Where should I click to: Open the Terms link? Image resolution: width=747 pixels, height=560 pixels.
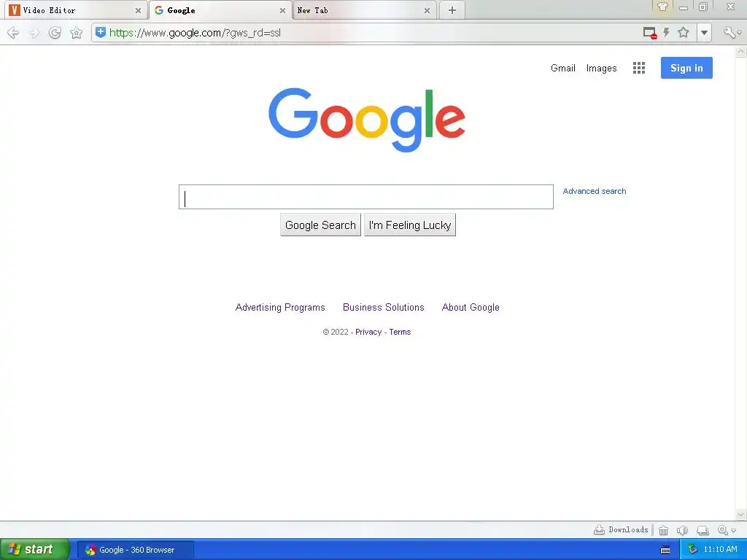tap(400, 332)
